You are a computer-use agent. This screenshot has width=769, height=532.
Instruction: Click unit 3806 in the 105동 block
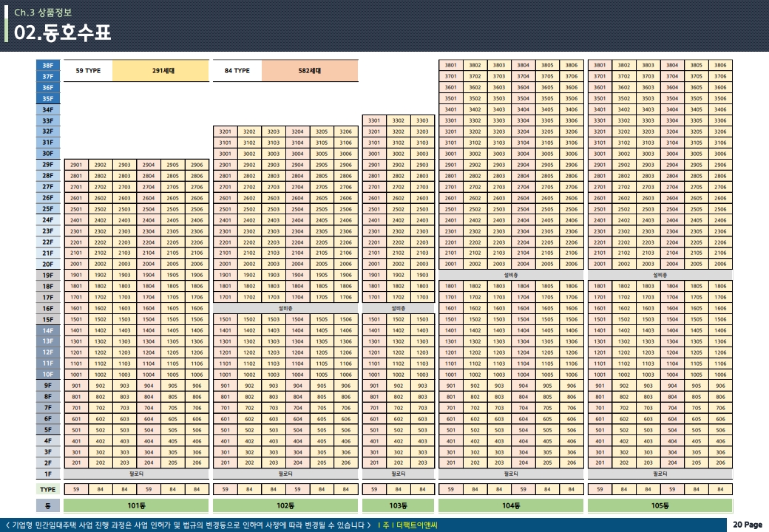[x=720, y=65]
